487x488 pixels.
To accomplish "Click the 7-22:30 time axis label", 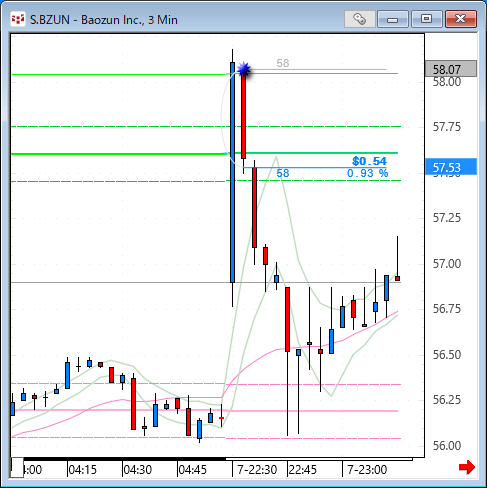I will click(x=257, y=470).
